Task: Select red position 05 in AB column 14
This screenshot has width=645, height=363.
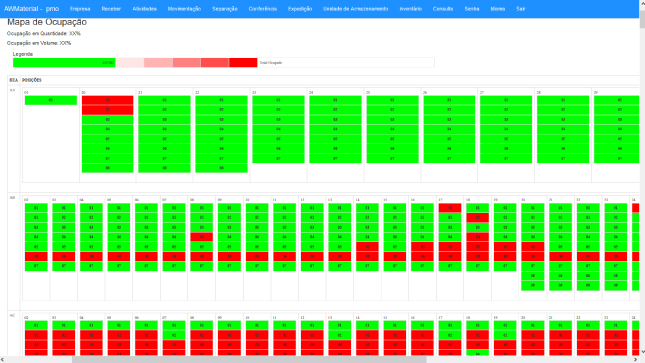Action: [x=367, y=247]
